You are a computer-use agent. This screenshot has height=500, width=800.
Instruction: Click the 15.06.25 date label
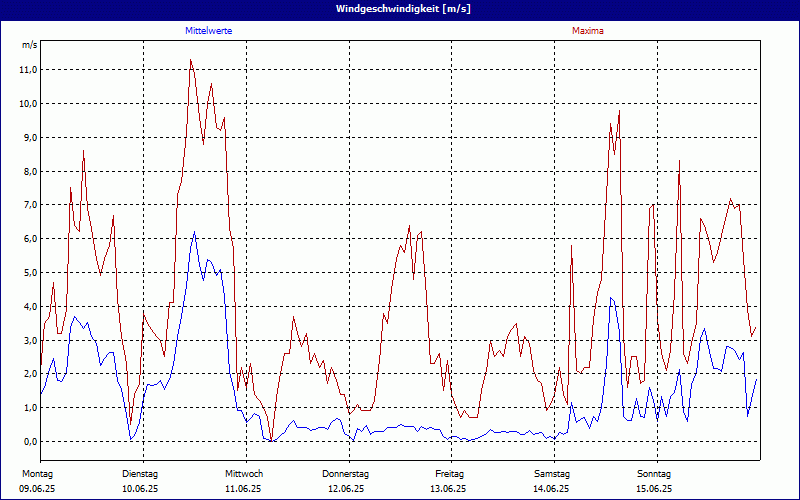pos(654,489)
